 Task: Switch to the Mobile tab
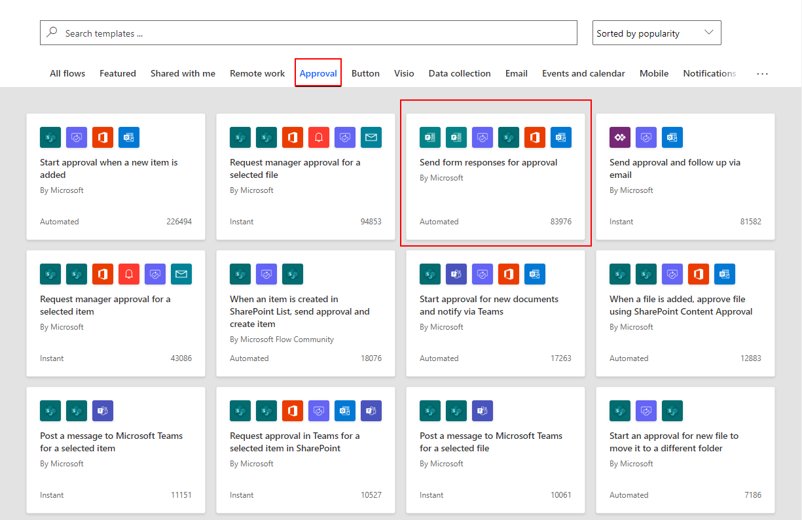654,74
